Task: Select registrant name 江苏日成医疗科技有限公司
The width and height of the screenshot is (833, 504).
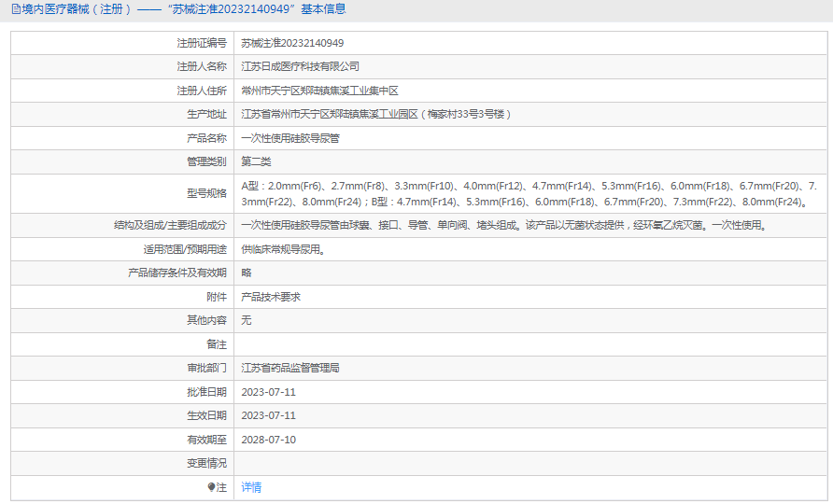Action: [300, 66]
